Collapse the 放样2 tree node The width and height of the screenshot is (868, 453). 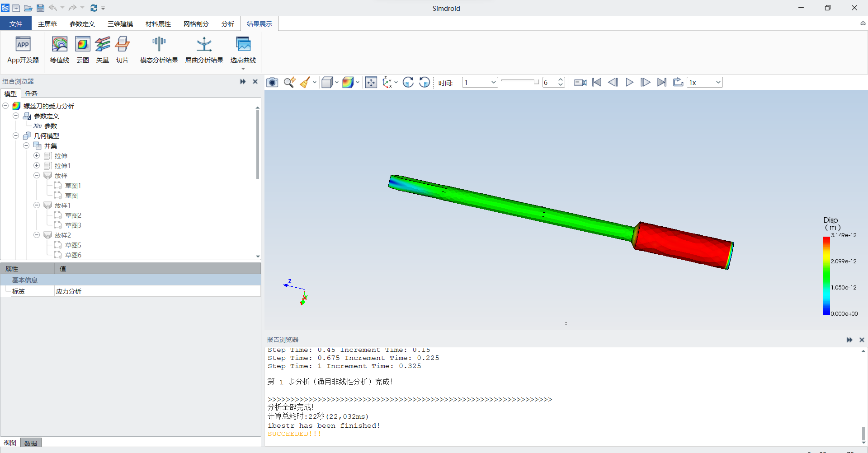pos(37,235)
